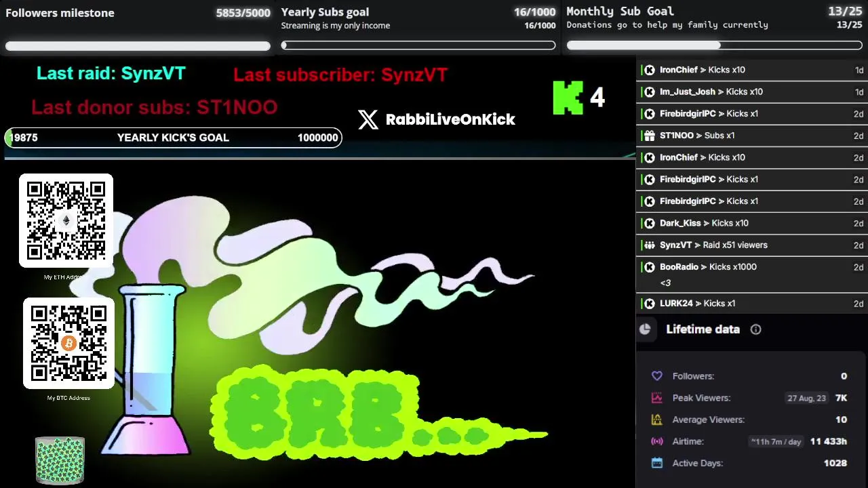Click the '27 Aug, 23' peak date badge
The width and height of the screenshot is (868, 488).
(806, 398)
